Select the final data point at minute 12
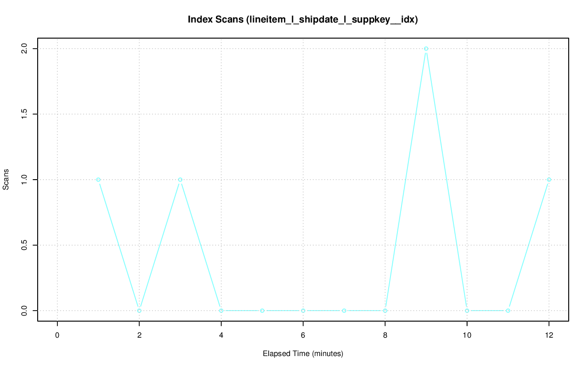Image resolution: width=588 pixels, height=368 pixels. 549,180
